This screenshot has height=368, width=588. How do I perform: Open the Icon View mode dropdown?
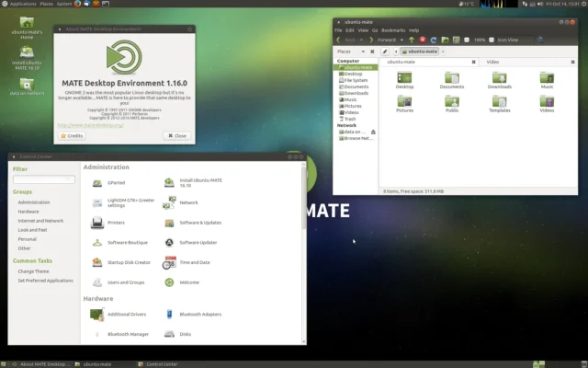pyautogui.click(x=514, y=40)
